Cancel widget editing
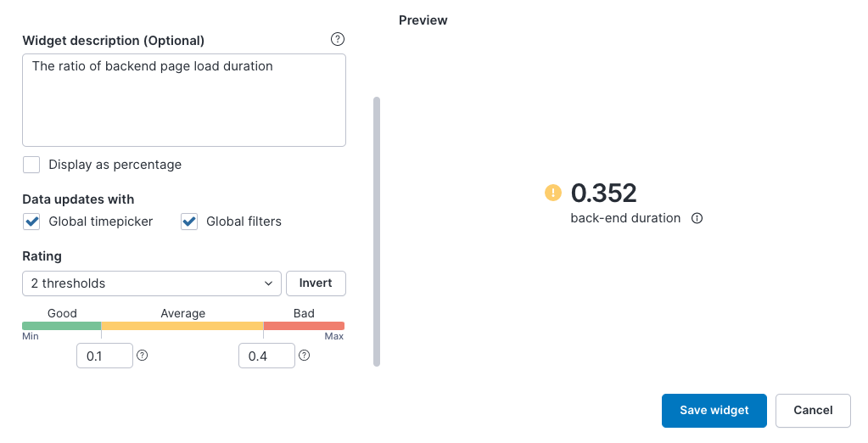The width and height of the screenshot is (868, 443). [813, 411]
